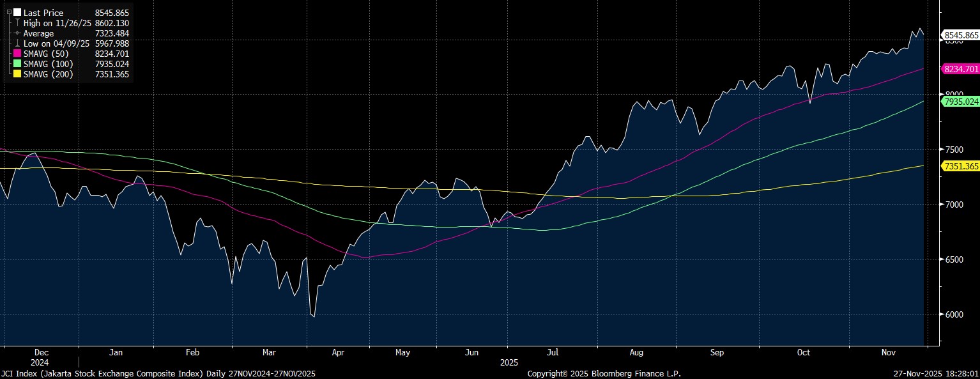This screenshot has width=980, height=379.
Task: Click the magenta SMAVG (50) swatch
Action: pos(17,54)
